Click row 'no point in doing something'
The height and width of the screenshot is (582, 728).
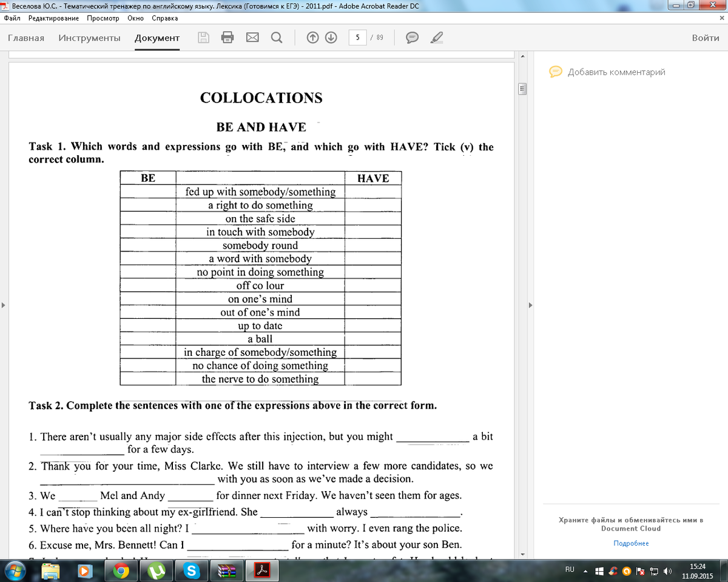tap(260, 272)
